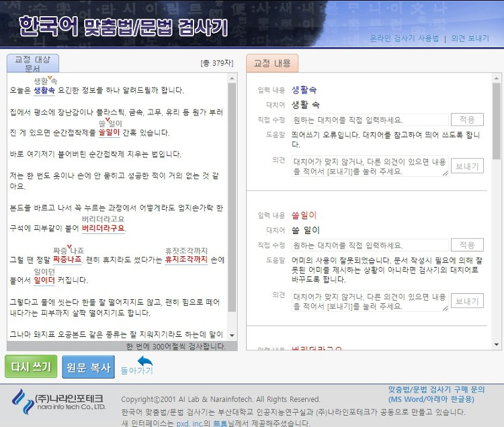Select the 교정 대상 문서 tab
This screenshot has width=504, height=427.
(33, 63)
